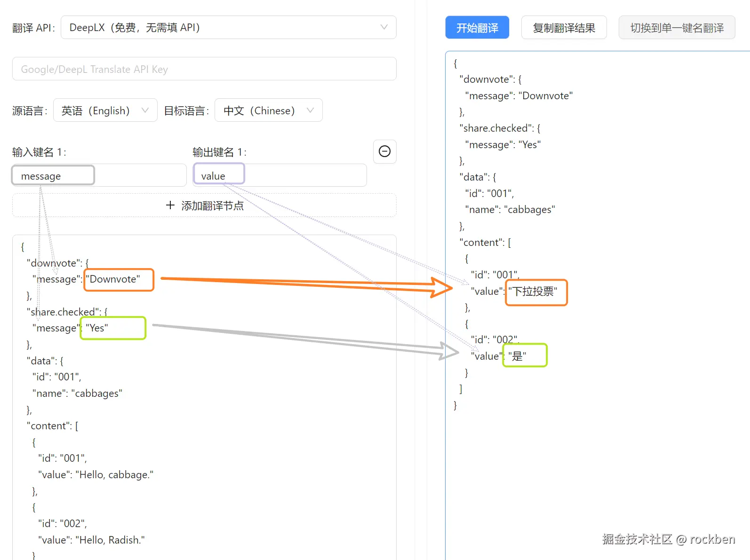
Task: Copy the translation result
Action: click(x=564, y=28)
